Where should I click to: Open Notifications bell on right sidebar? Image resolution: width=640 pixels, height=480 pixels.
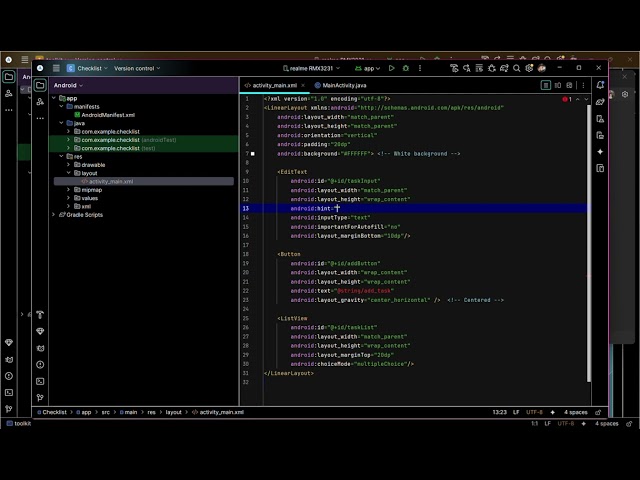[600, 85]
